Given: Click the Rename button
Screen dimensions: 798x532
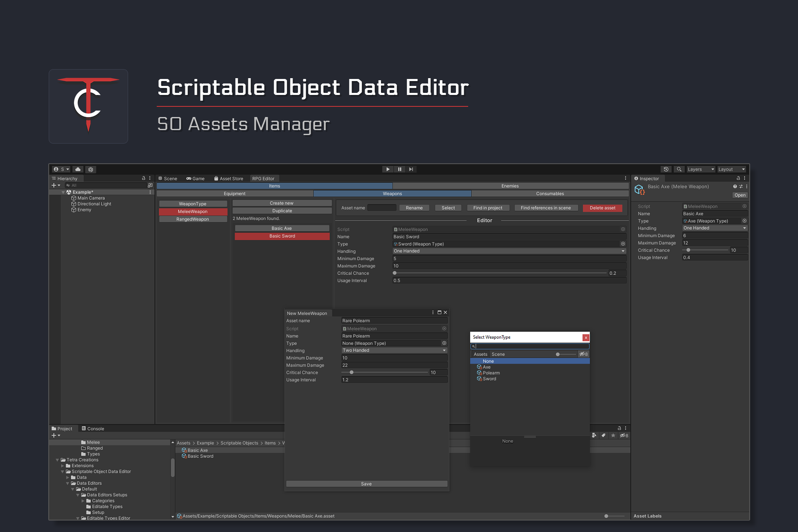Looking at the screenshot, I should click(414, 208).
